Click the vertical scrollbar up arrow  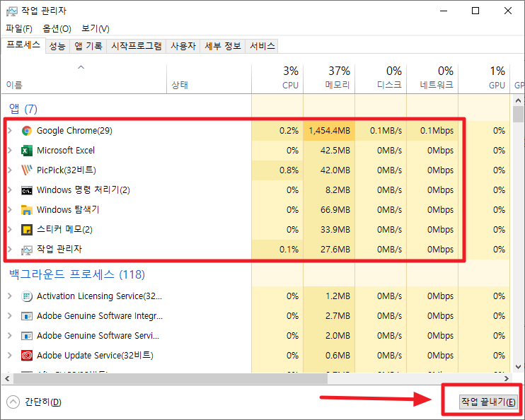(x=518, y=100)
